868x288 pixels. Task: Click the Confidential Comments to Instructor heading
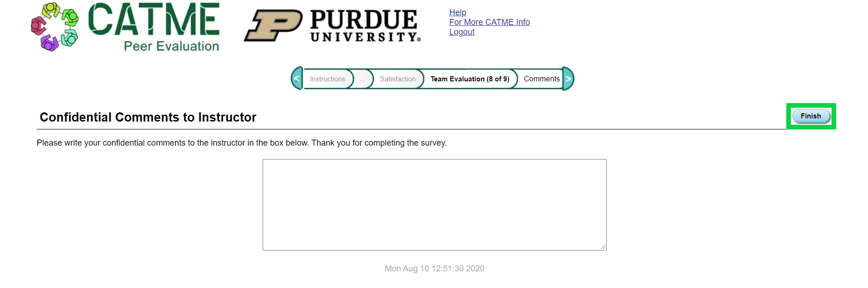[148, 117]
